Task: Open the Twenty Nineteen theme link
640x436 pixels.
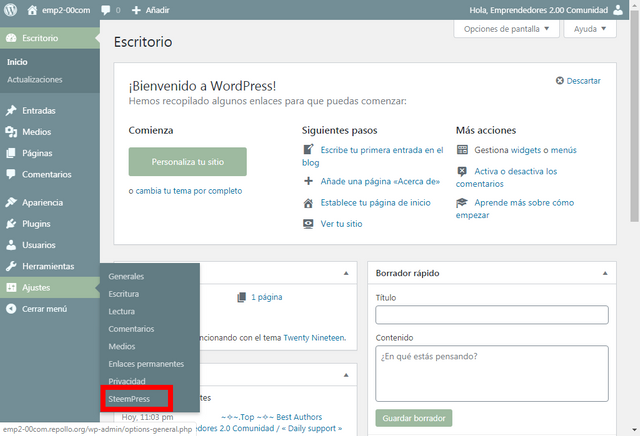Action: (x=314, y=338)
